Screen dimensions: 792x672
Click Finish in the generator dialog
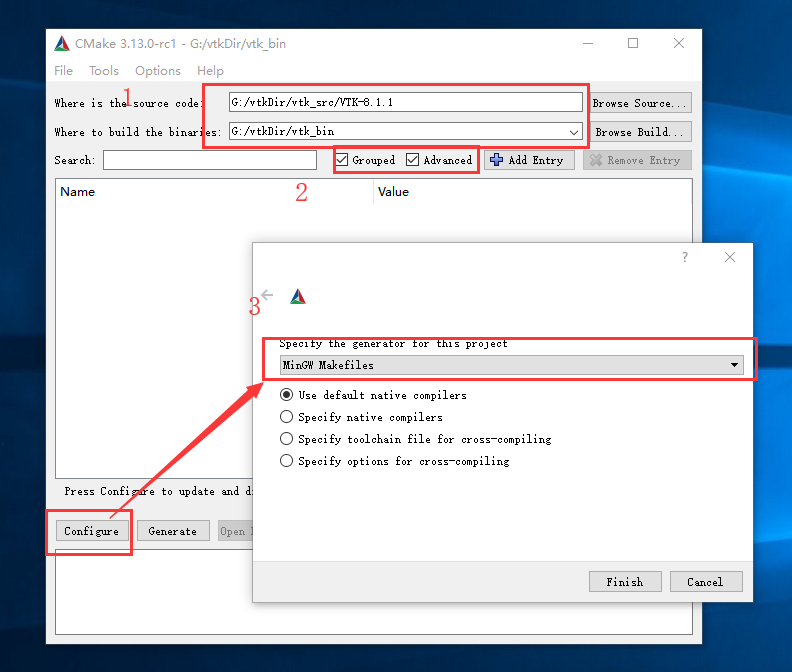point(625,582)
